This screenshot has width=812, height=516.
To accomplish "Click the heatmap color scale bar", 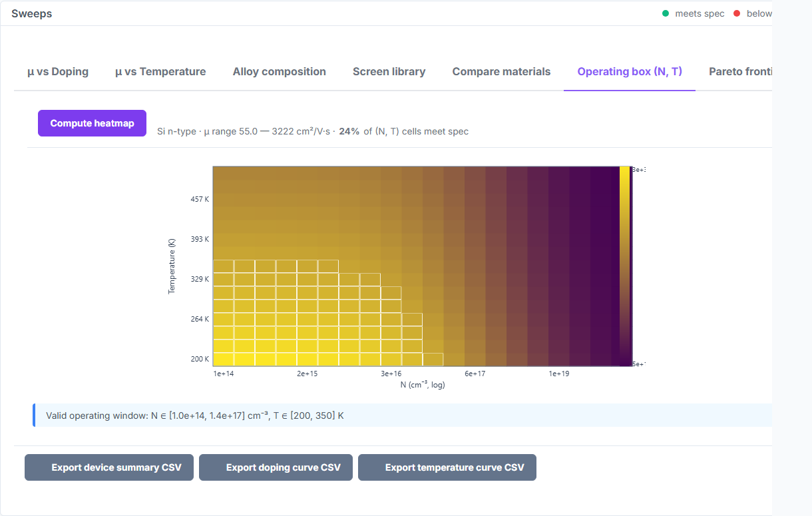I will click(624, 266).
